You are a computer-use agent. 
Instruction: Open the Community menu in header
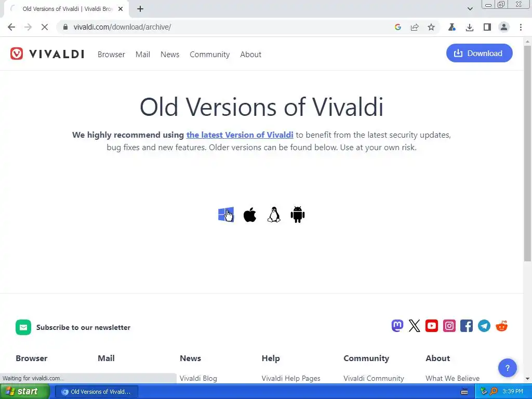pyautogui.click(x=210, y=54)
